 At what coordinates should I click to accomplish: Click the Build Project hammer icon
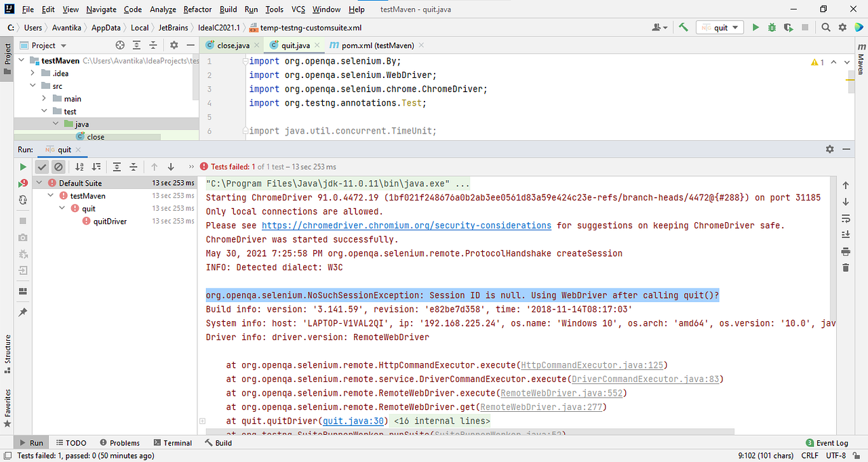click(684, 27)
